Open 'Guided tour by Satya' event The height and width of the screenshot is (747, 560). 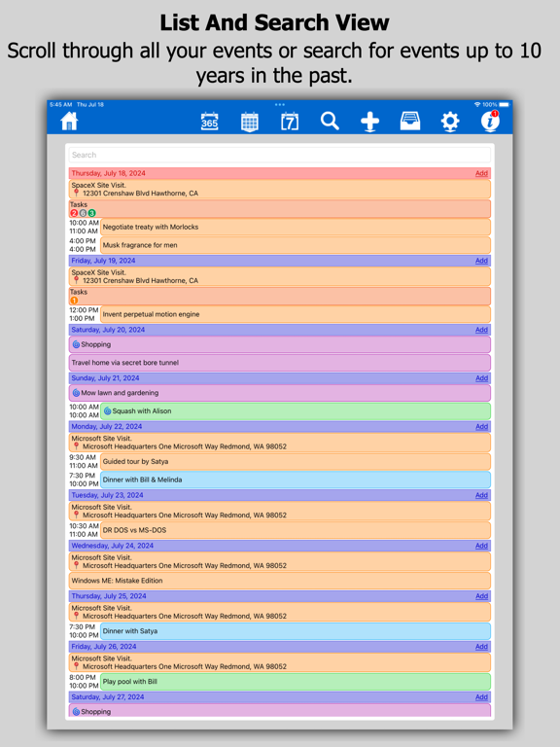pos(296,462)
